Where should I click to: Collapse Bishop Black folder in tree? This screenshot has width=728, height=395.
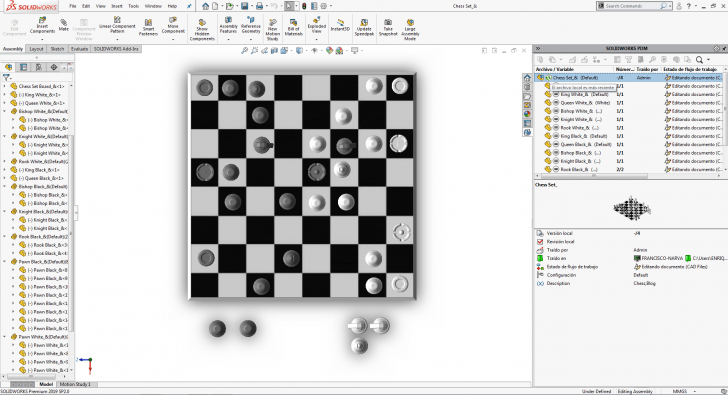coord(5,186)
